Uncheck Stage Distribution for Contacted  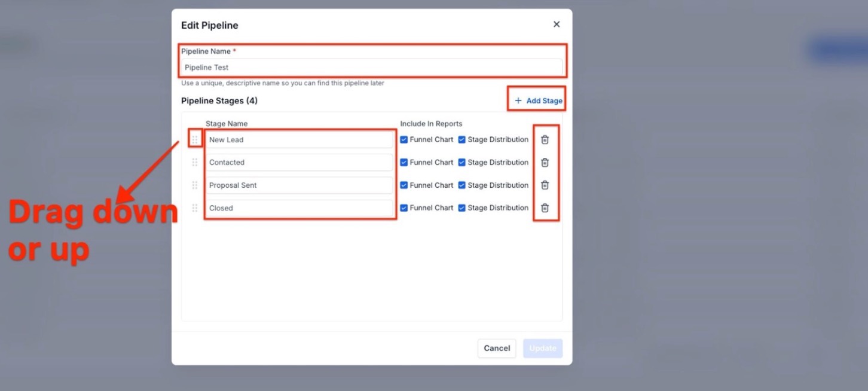(462, 163)
